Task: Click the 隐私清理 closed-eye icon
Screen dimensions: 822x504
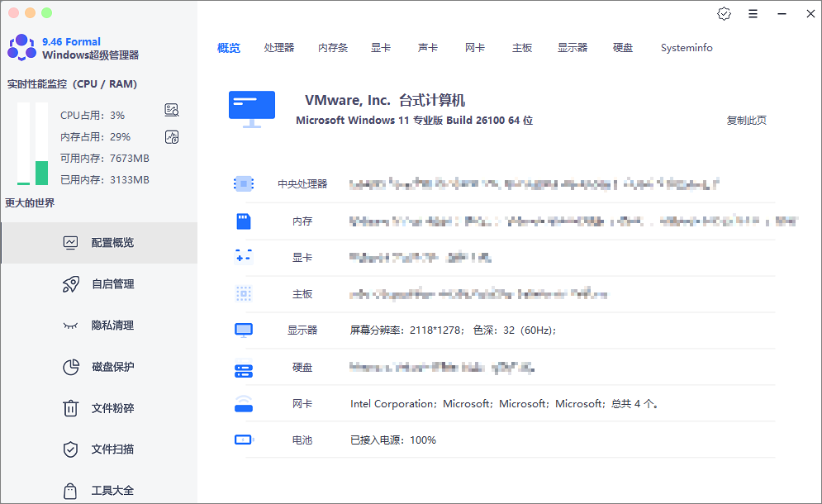Action: [70, 326]
